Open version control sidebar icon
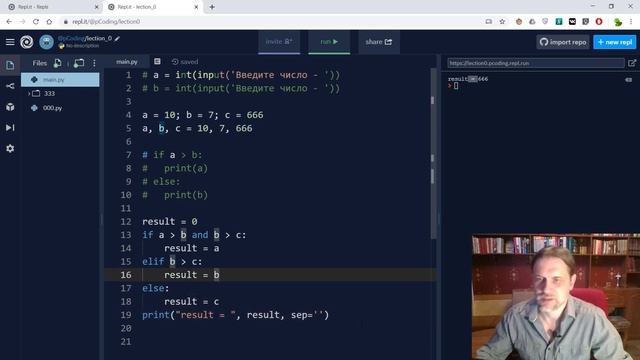The height and width of the screenshot is (360, 640). [x=10, y=86]
